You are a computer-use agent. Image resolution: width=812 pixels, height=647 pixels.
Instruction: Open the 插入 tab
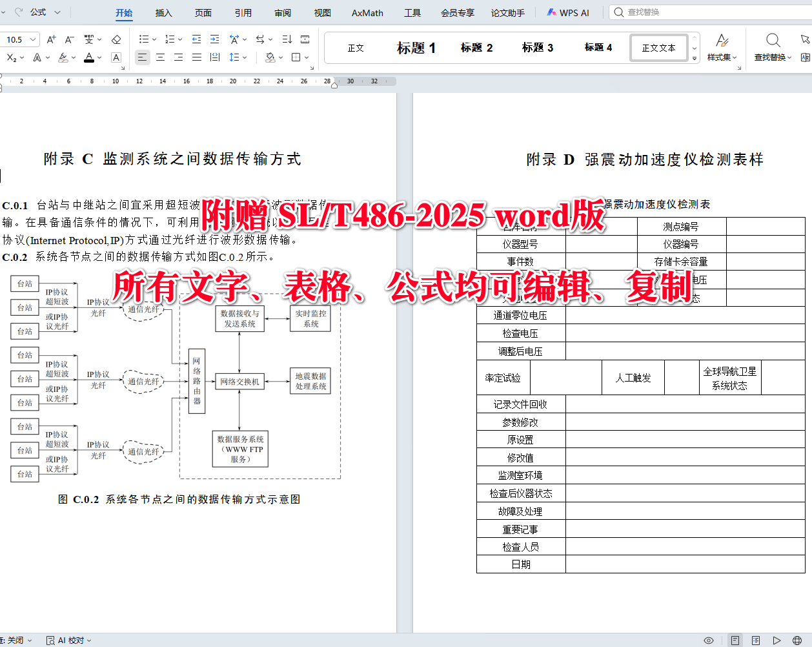pos(164,13)
